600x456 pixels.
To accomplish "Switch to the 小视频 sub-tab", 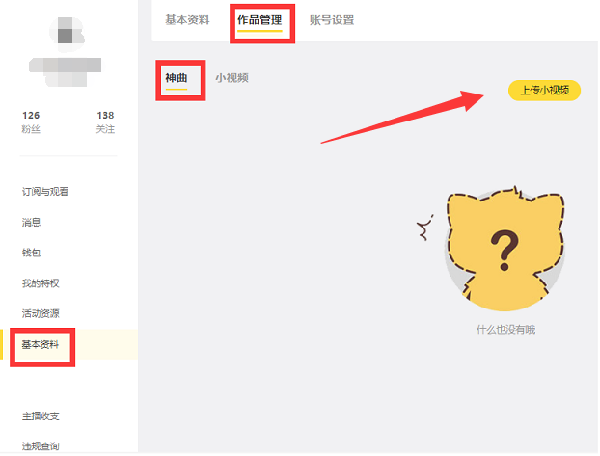I will 232,78.
